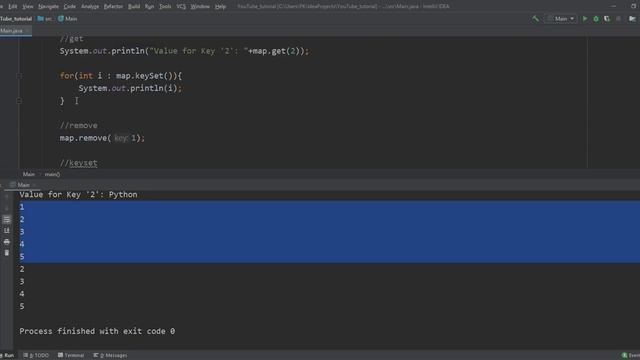Click "Process finished with exit code 0" text
640x360 pixels.
pyautogui.click(x=97, y=331)
